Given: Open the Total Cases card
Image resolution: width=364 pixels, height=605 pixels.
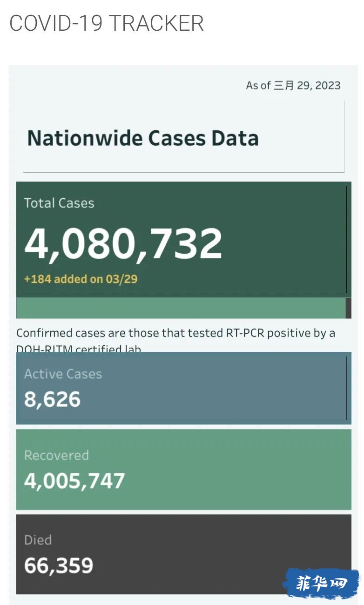Looking at the screenshot, I should tap(183, 239).
